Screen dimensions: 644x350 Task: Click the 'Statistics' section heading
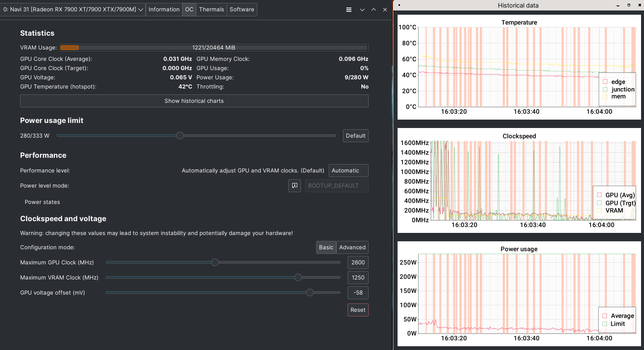click(x=37, y=33)
